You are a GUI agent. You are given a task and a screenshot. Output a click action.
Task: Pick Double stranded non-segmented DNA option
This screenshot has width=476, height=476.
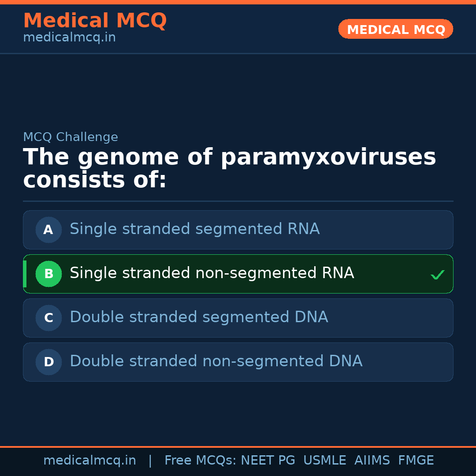coord(216,361)
